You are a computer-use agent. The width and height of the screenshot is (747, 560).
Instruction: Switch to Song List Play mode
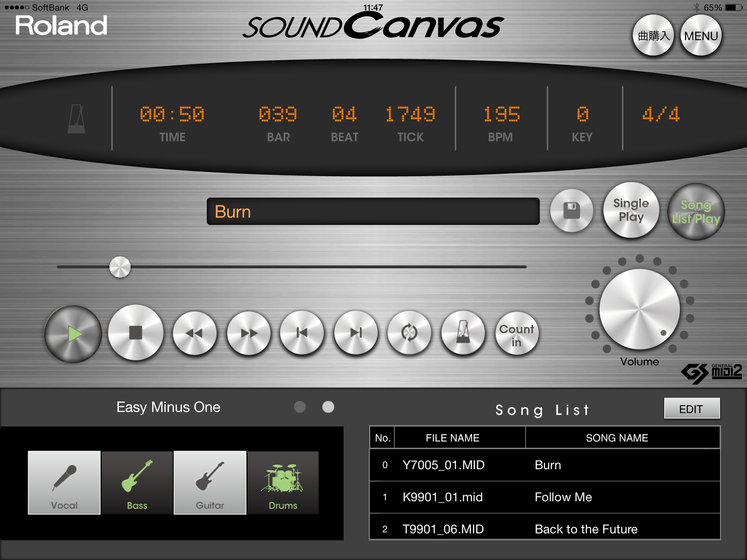point(696,211)
